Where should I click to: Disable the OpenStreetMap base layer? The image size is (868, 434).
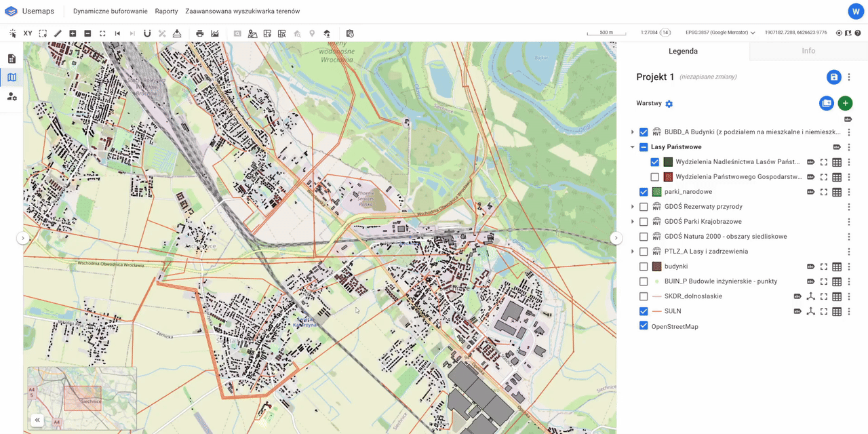click(644, 326)
